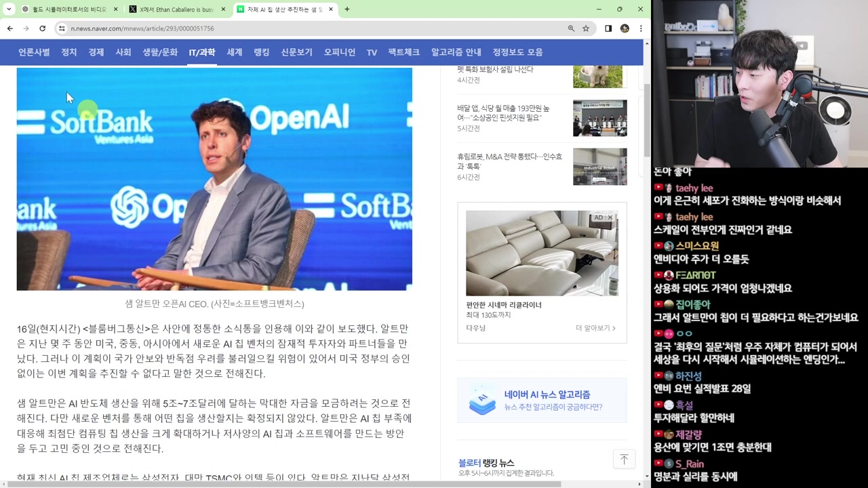Screen dimensions: 868x488
Task: Go back with the browser back arrow
Action: click(x=9, y=28)
